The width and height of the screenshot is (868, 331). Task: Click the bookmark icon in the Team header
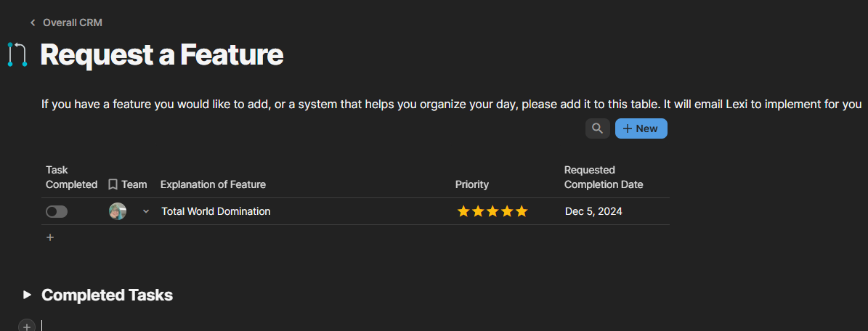tap(113, 184)
